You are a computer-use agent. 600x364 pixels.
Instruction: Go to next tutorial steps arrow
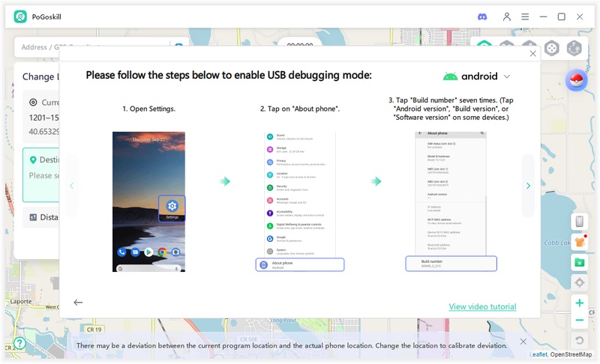[x=528, y=186]
